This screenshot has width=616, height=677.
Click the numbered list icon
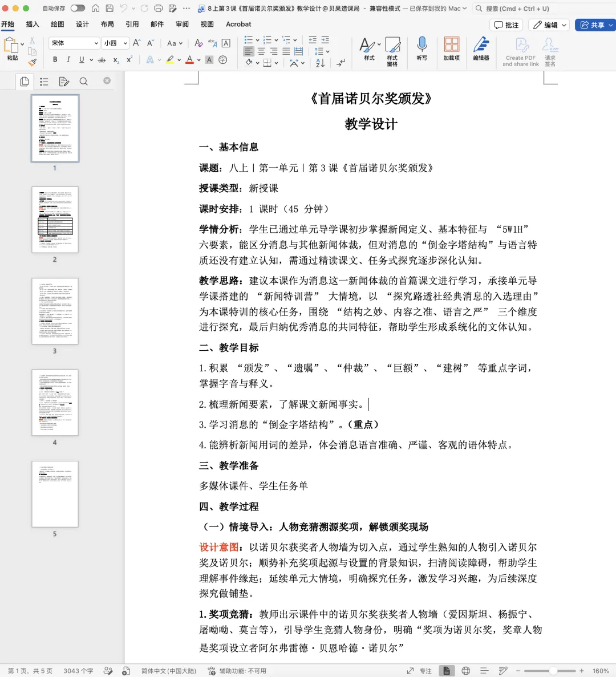pos(267,40)
